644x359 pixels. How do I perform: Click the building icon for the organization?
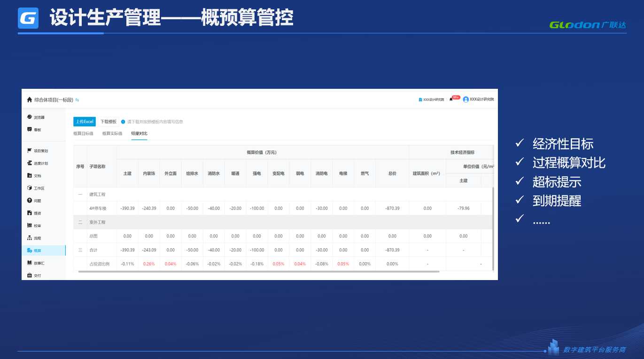click(x=420, y=100)
